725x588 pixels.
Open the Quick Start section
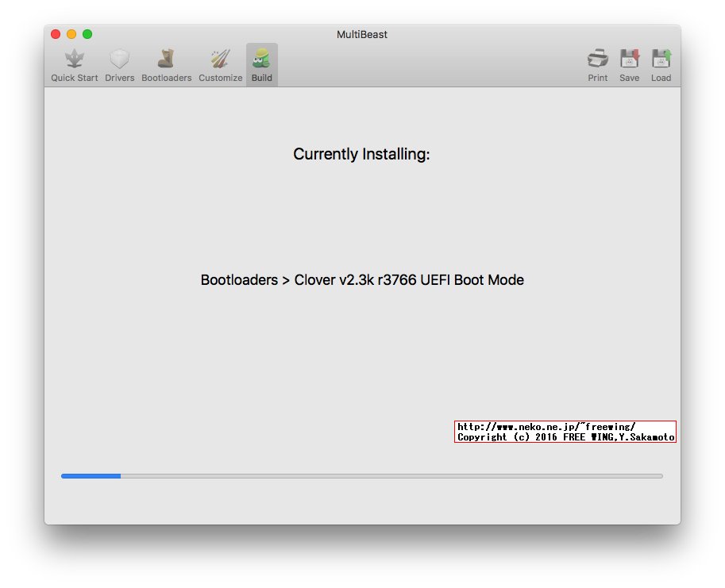[74, 65]
